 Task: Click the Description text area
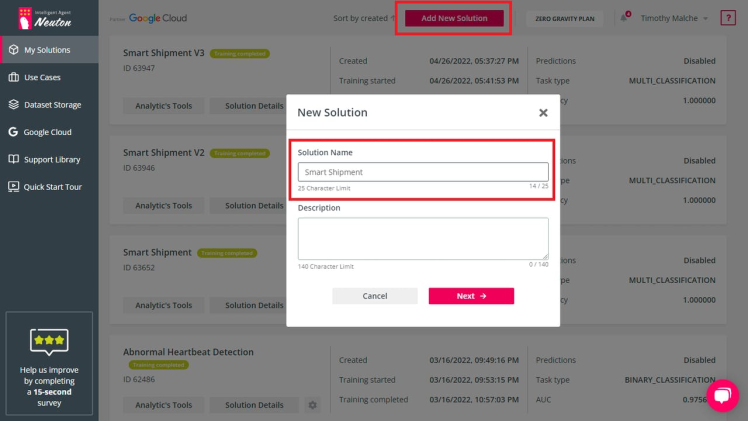423,239
